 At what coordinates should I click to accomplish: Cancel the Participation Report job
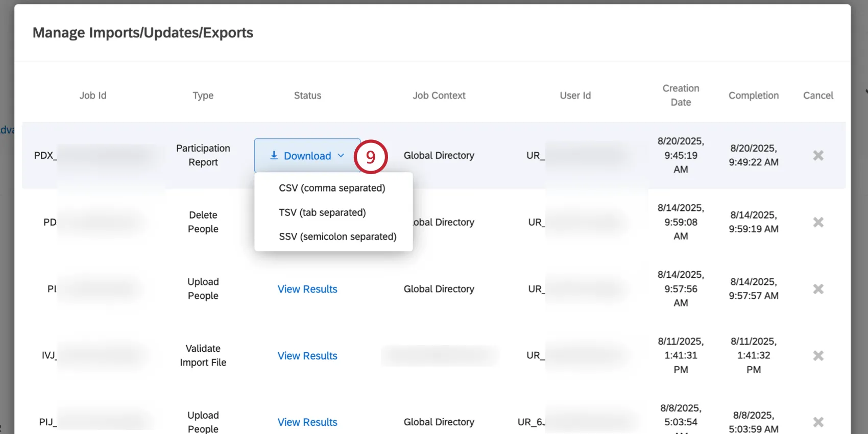point(818,155)
